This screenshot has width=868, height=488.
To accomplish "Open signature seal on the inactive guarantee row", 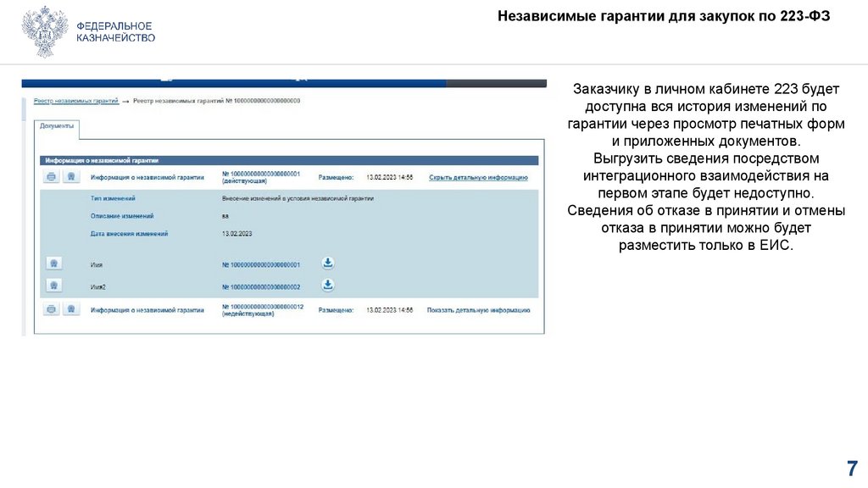I will (x=70, y=308).
